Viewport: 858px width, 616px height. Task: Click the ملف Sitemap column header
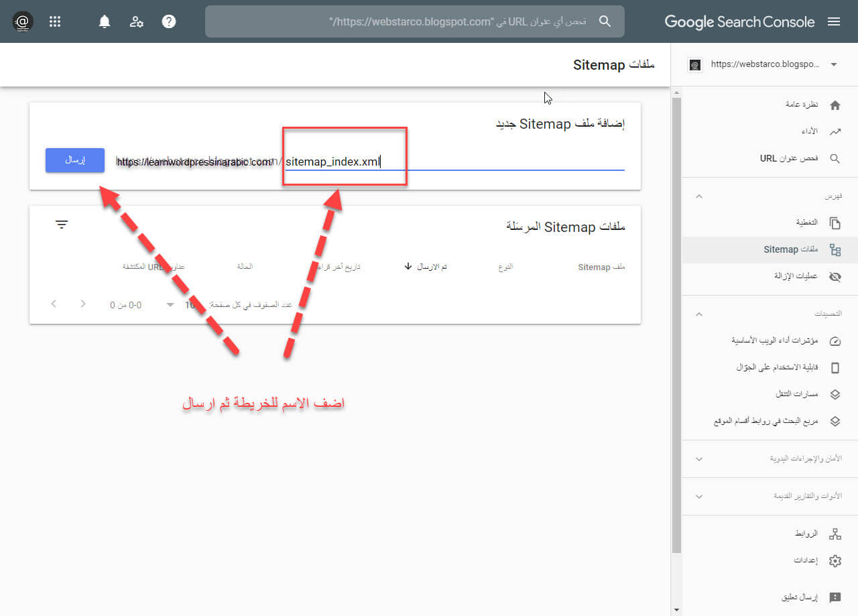[601, 267]
